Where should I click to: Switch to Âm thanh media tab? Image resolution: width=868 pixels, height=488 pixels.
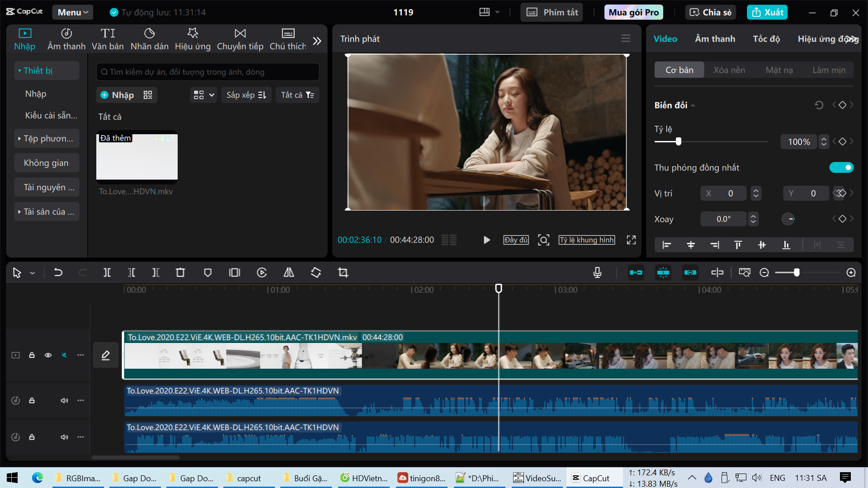point(66,39)
